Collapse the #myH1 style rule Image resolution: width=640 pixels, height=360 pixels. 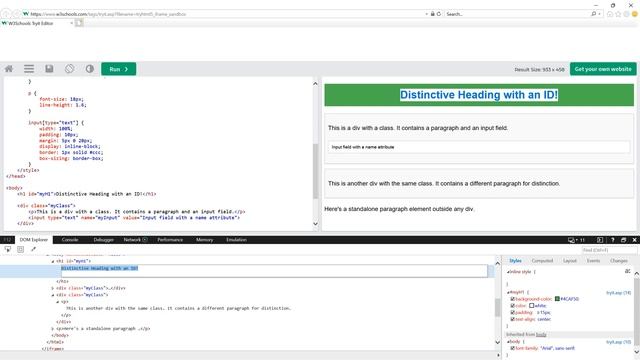tap(508, 292)
